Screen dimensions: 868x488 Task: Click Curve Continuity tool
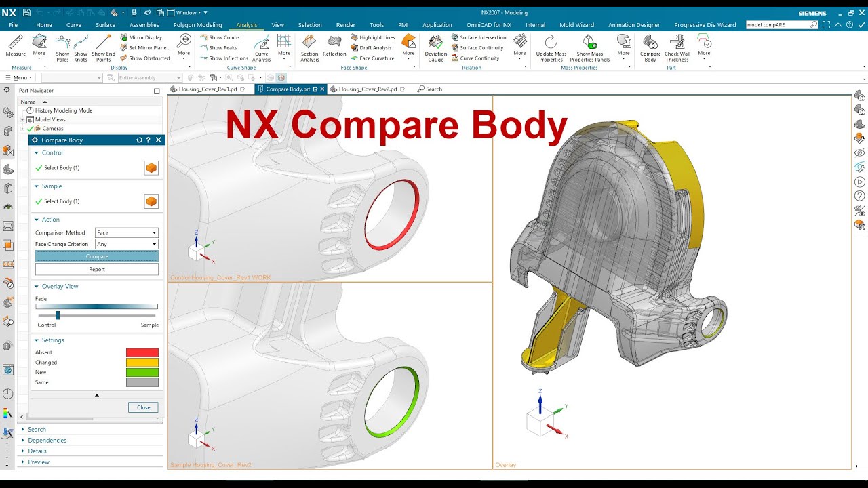point(475,58)
